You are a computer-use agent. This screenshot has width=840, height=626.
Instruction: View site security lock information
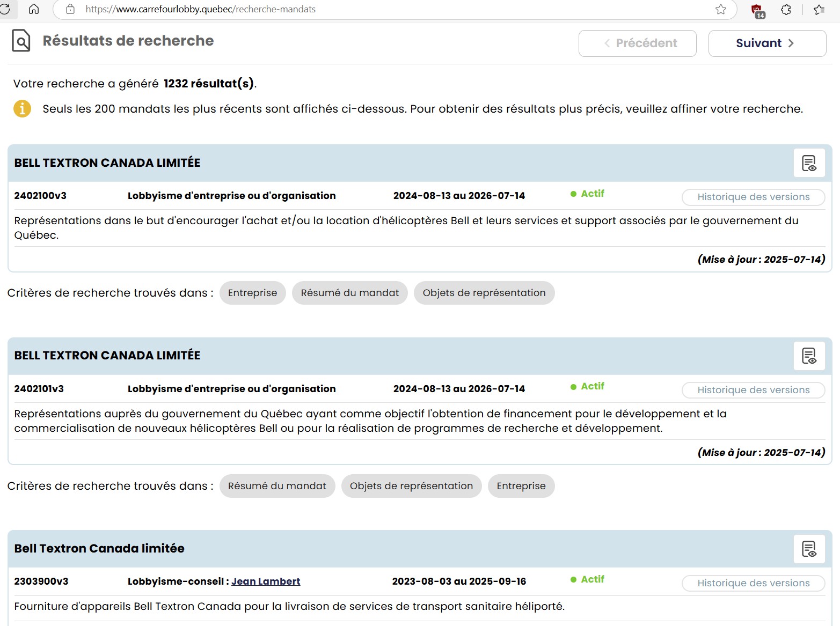pyautogui.click(x=70, y=9)
